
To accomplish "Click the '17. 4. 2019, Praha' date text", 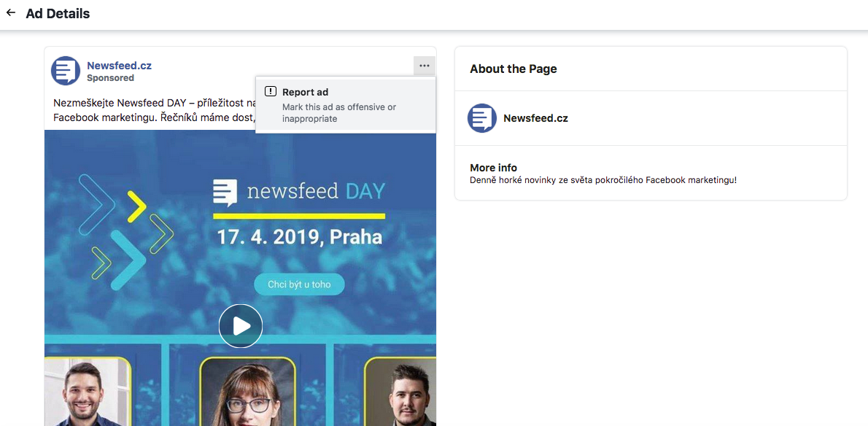I will point(300,237).
